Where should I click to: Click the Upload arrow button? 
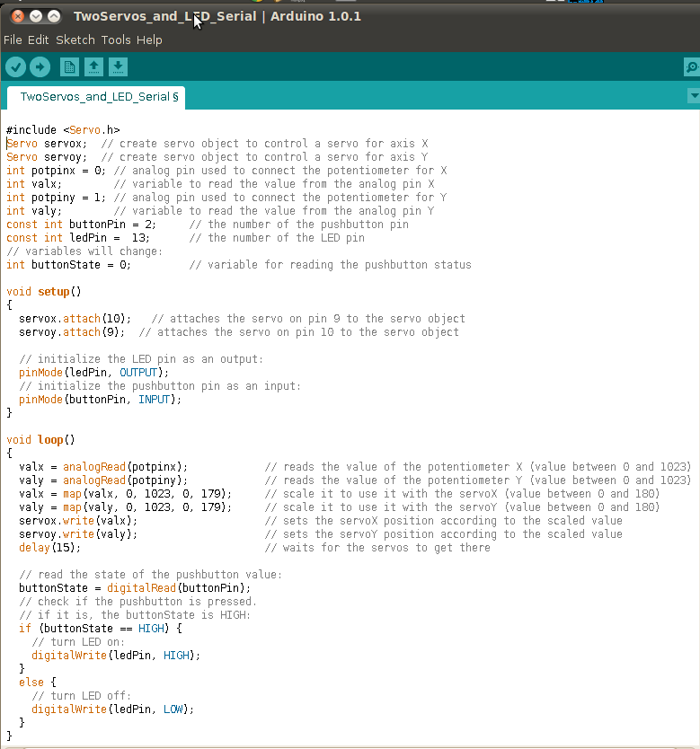[40, 66]
